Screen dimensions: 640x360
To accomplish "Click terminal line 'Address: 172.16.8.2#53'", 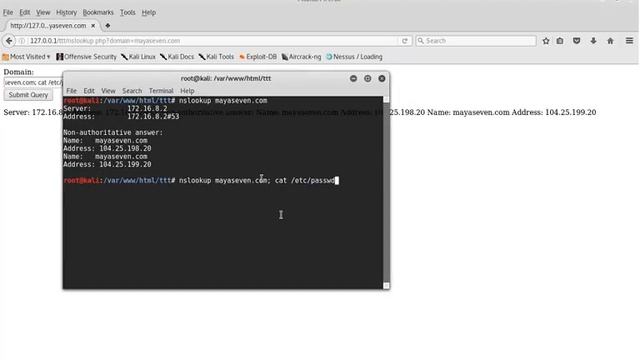I will [x=121, y=117].
